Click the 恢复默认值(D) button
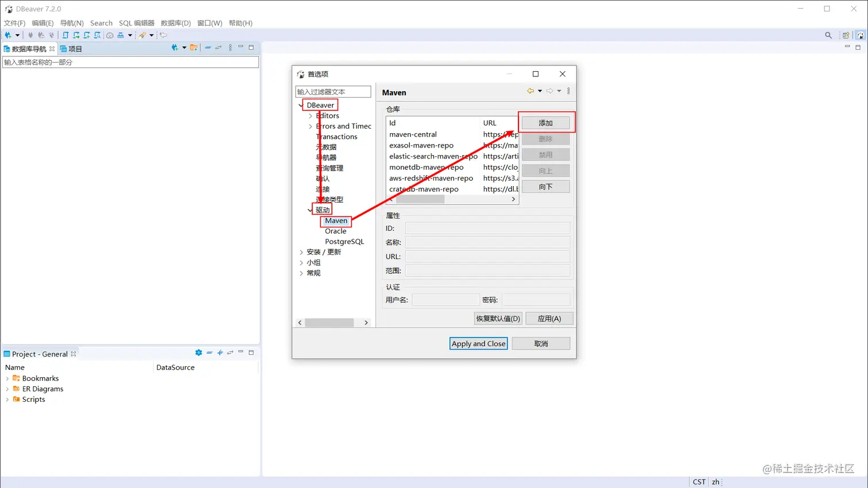The image size is (868, 488). pos(498,318)
